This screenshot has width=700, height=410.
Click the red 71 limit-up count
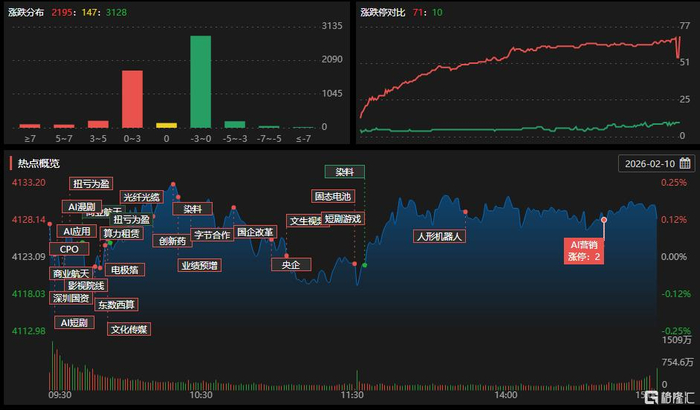tap(418, 13)
